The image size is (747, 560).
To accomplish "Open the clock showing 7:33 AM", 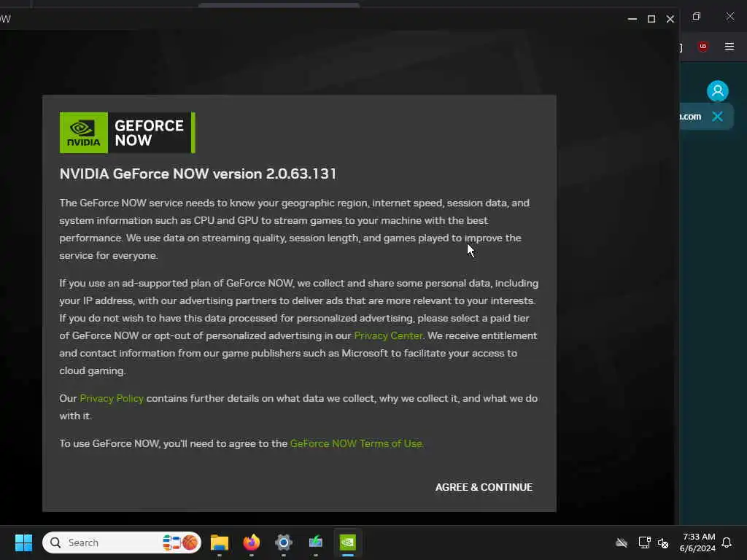I will [697, 542].
